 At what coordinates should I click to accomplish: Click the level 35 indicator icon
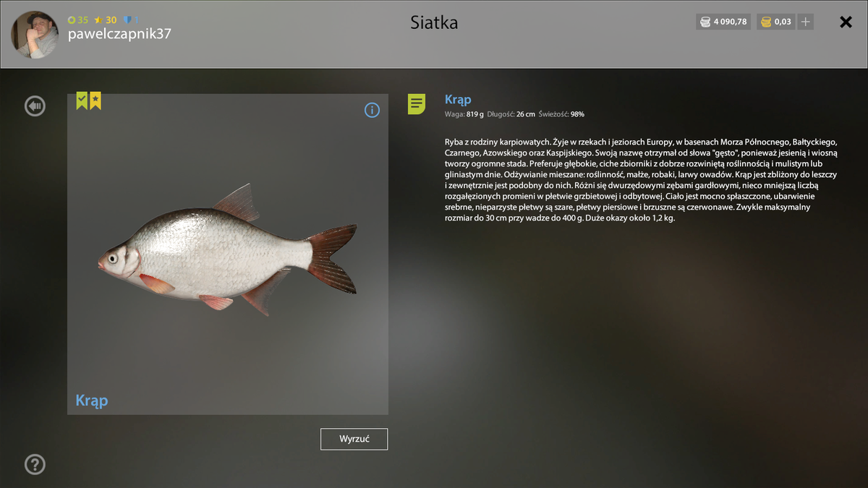(72, 20)
